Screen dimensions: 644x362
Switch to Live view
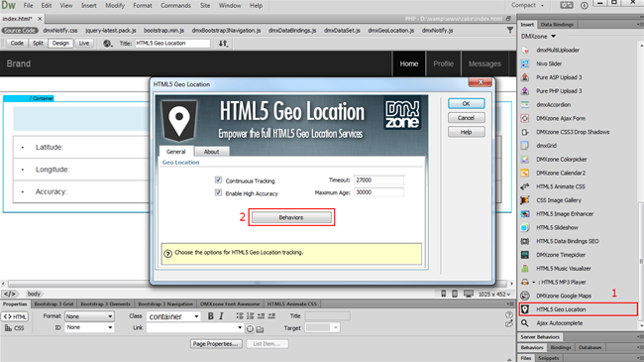click(x=84, y=44)
